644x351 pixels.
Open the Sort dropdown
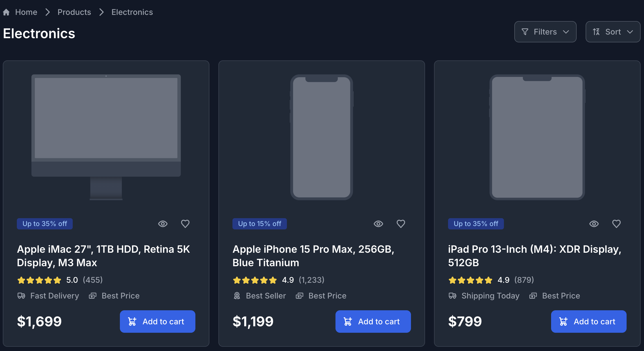pyautogui.click(x=613, y=32)
